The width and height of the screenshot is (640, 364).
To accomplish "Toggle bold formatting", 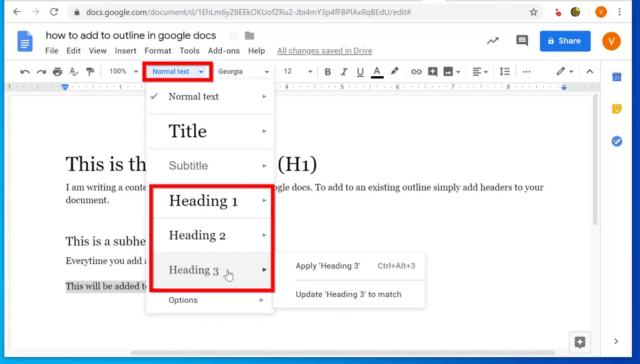I will (328, 72).
